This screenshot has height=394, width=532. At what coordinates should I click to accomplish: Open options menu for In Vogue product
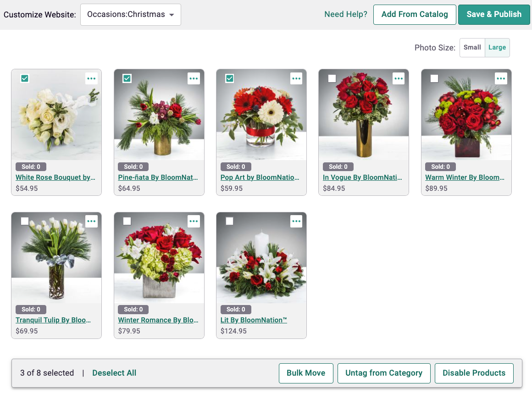tap(399, 78)
